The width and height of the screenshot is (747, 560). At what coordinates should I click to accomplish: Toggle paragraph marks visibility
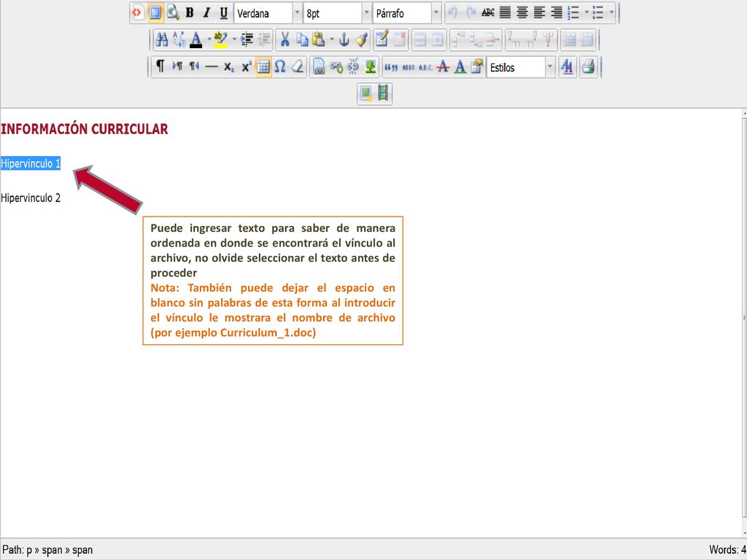click(x=160, y=66)
